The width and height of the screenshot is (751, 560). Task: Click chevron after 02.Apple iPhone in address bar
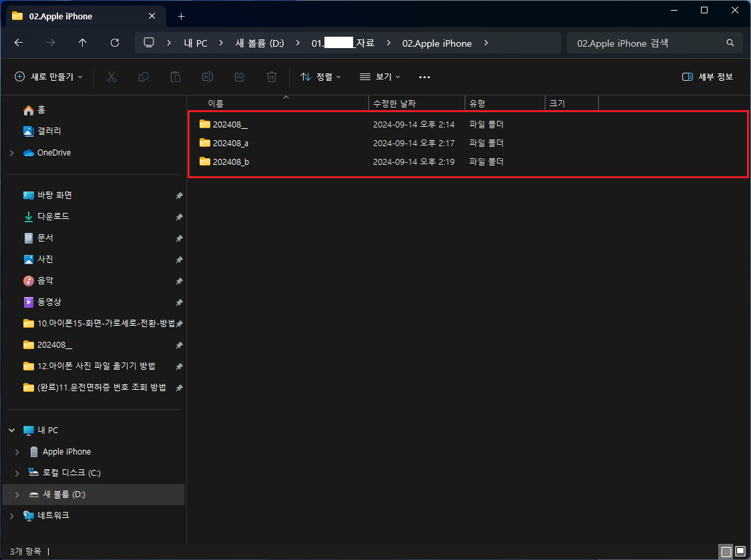[486, 43]
